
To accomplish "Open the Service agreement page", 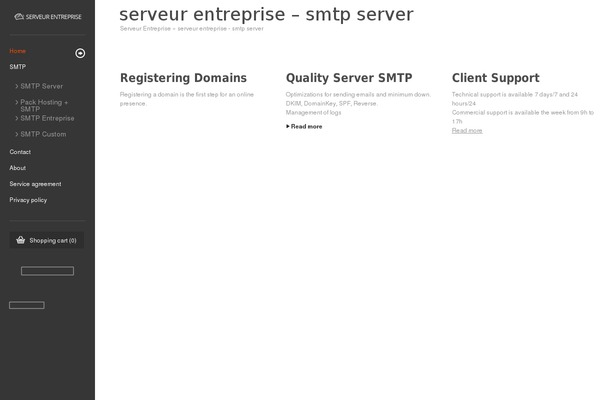I will pos(35,184).
